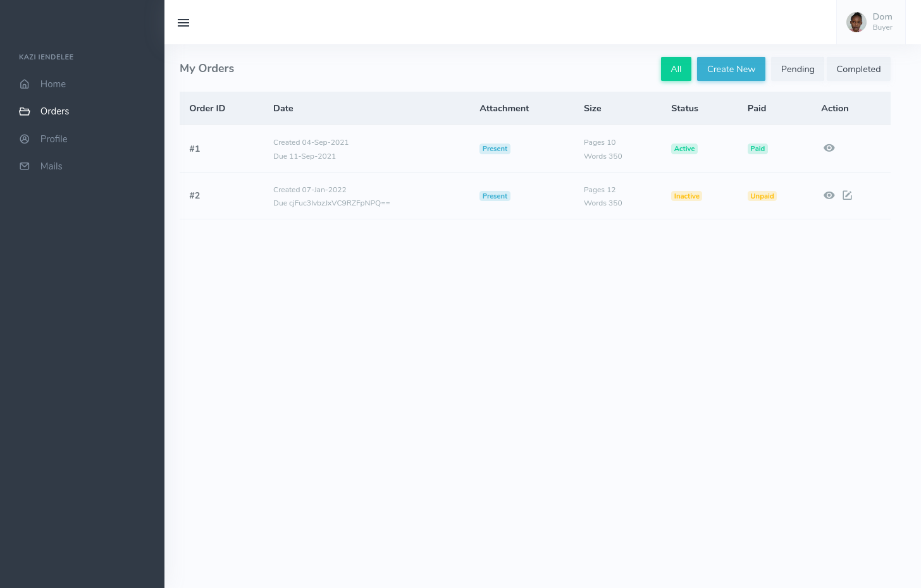921x588 pixels.
Task: Show All orders filter
Action: [x=676, y=69]
